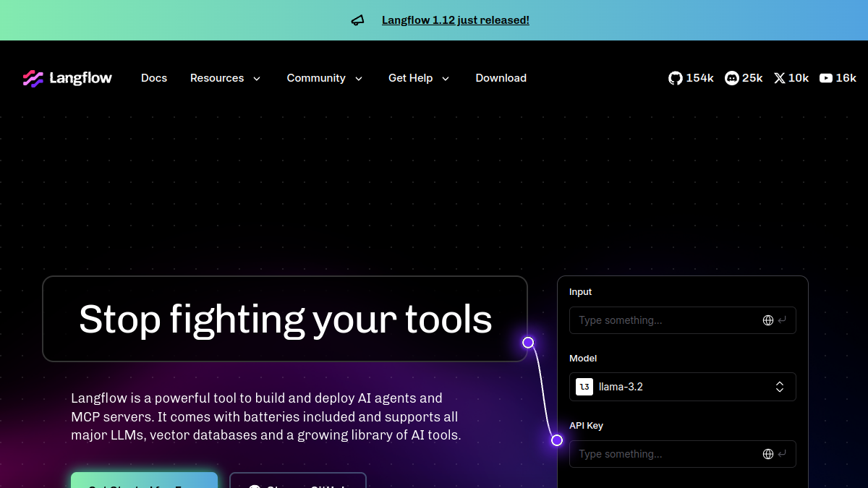Click the up-down arrows in Model selector

coord(780,387)
